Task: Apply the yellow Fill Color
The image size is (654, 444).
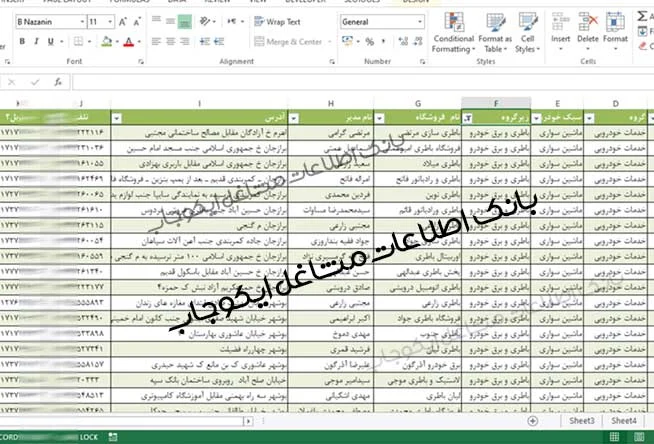Action: click(x=106, y=41)
